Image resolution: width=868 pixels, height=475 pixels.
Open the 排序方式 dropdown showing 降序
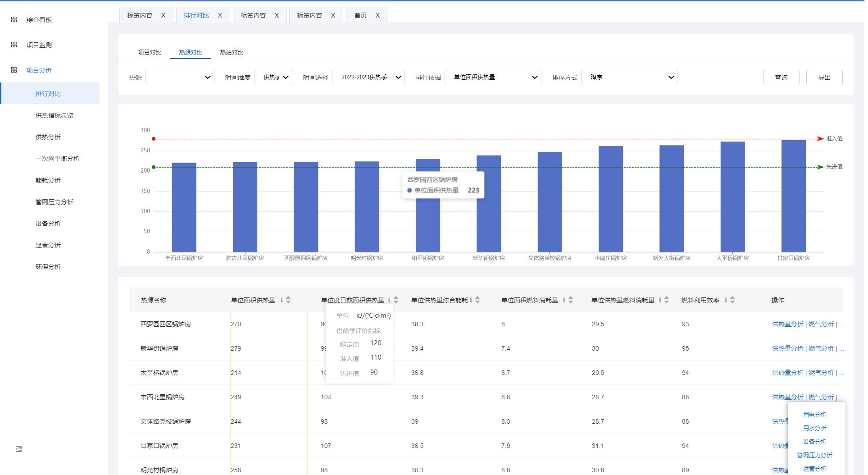(629, 77)
